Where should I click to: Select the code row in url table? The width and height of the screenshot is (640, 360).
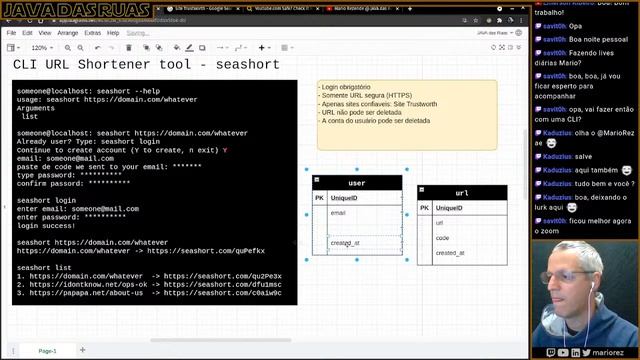[x=462, y=238]
